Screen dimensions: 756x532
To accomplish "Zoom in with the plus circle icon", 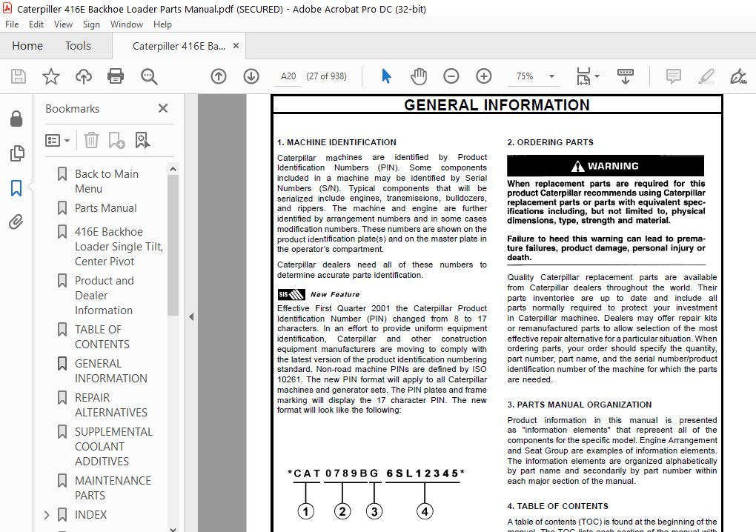I will coord(483,76).
